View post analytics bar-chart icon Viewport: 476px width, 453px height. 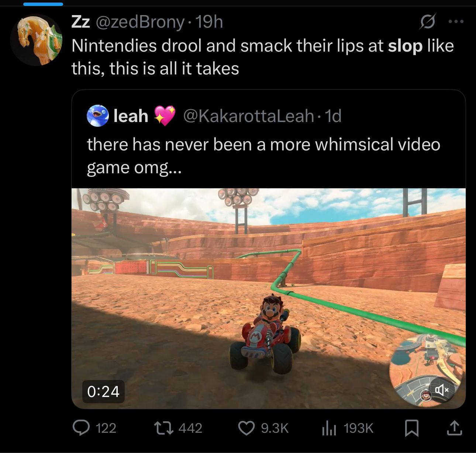pyautogui.click(x=329, y=428)
